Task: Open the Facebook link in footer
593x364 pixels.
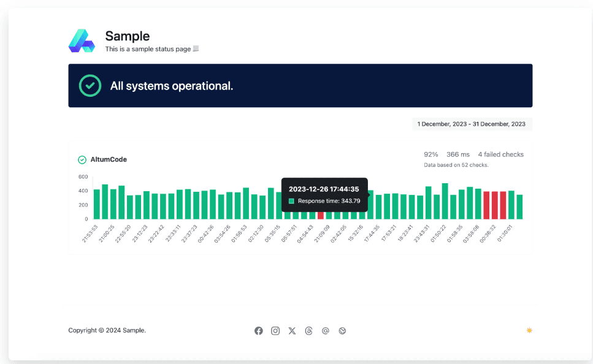Action: (x=259, y=331)
